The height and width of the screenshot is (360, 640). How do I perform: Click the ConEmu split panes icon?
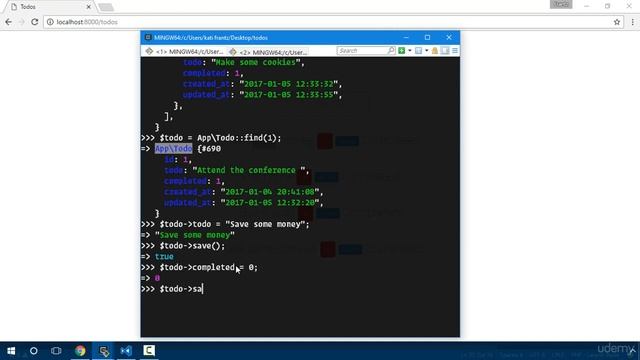click(445, 51)
